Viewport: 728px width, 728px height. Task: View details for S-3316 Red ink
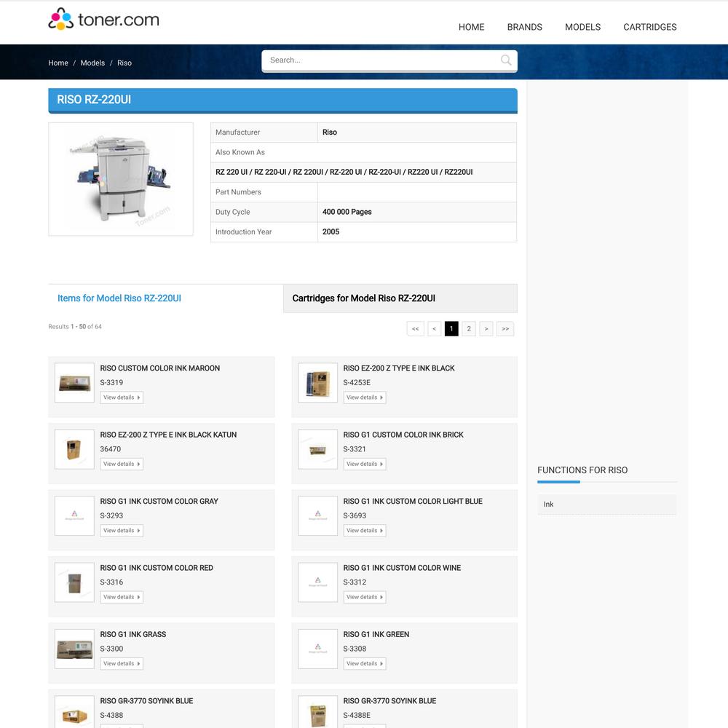(122, 597)
